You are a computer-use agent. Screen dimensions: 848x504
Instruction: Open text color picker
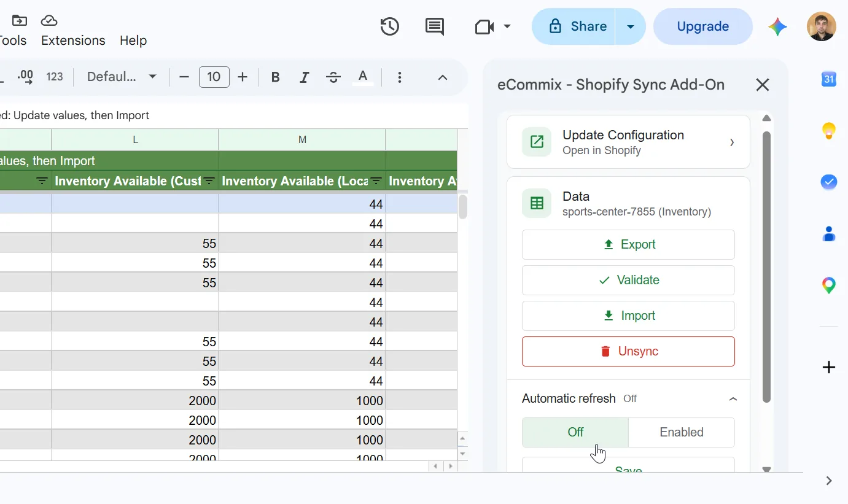click(363, 77)
